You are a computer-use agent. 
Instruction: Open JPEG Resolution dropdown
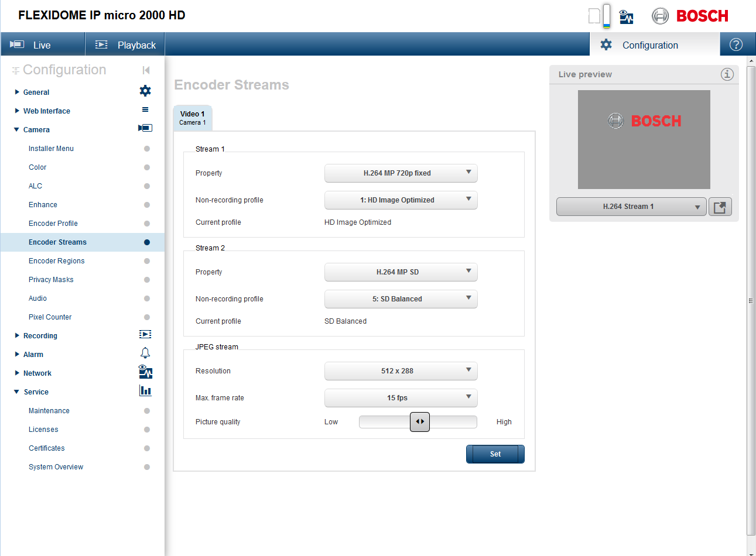coord(401,371)
